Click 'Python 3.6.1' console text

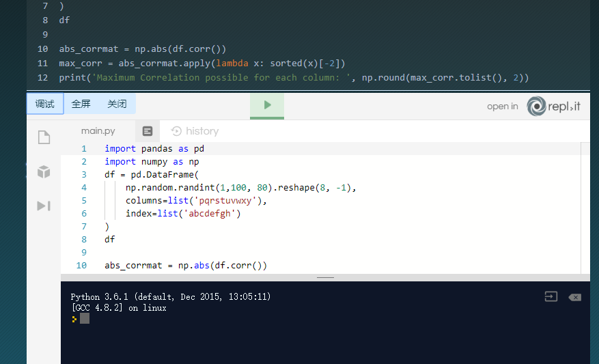point(99,297)
